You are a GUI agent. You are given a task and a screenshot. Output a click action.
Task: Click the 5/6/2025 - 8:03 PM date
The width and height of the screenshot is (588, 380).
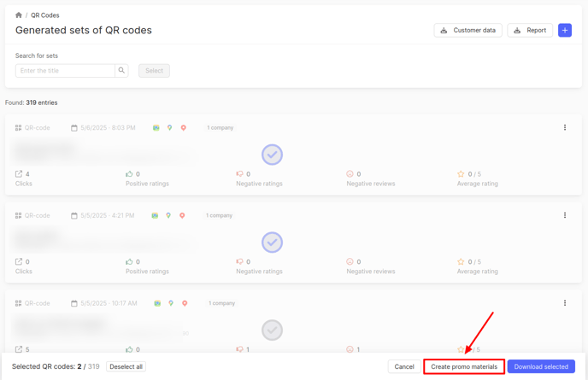[108, 128]
